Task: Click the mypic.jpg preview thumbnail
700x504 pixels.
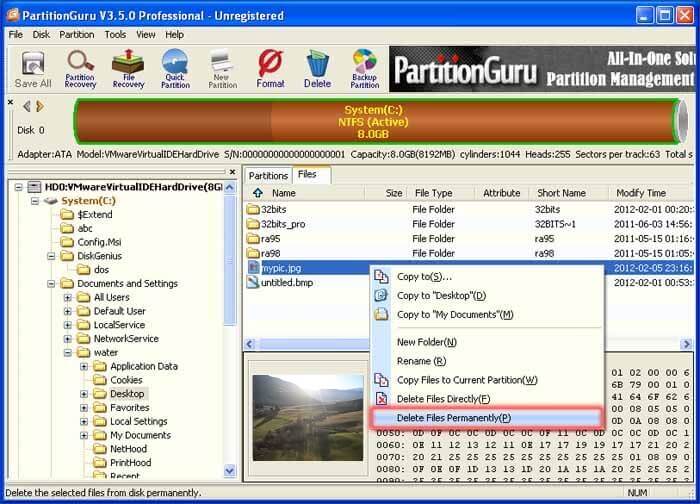Action: 308,417
